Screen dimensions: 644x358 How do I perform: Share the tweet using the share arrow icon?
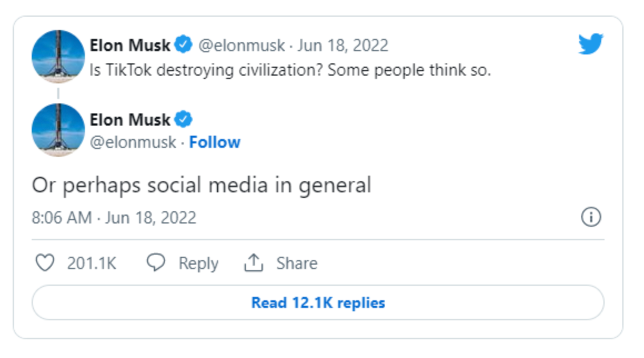click(254, 261)
